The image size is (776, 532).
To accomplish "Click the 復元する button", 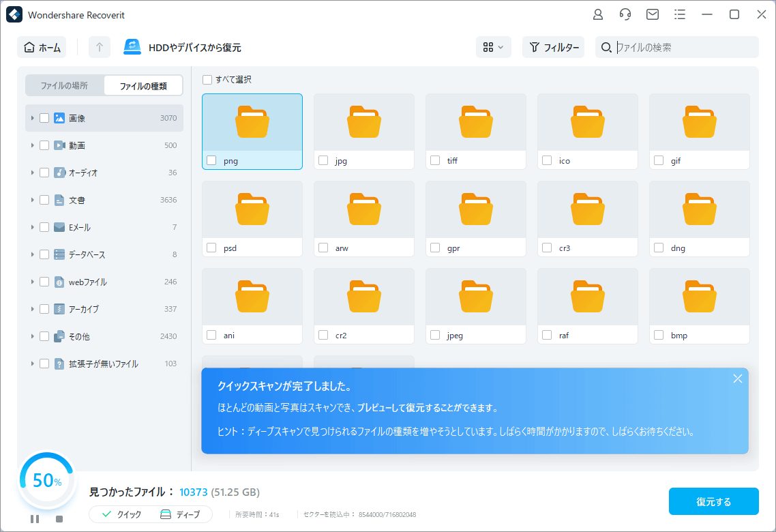I will [x=714, y=501].
